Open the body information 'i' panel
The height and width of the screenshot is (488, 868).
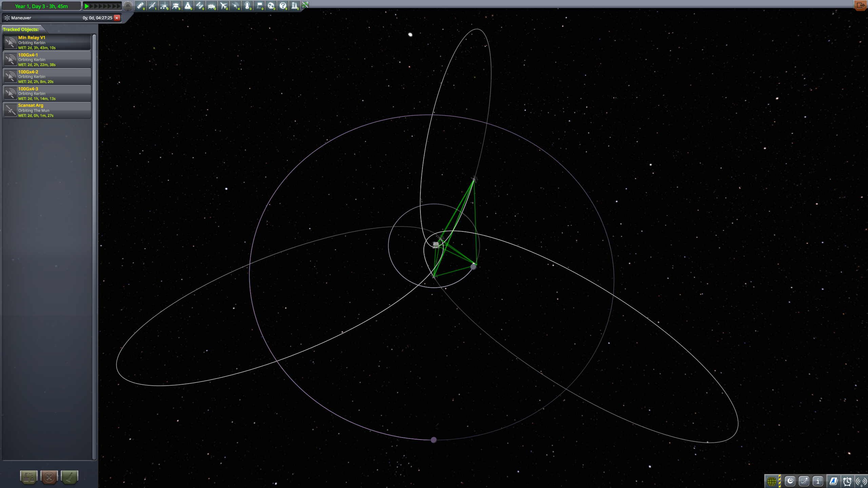pyautogui.click(x=818, y=481)
